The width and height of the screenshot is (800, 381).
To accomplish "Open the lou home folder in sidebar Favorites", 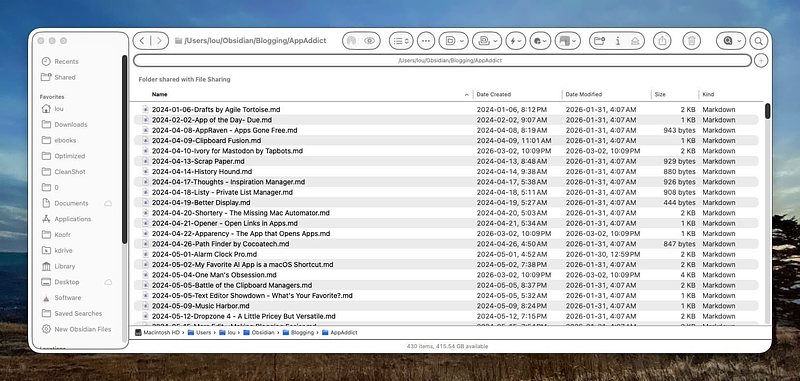I will click(x=59, y=109).
